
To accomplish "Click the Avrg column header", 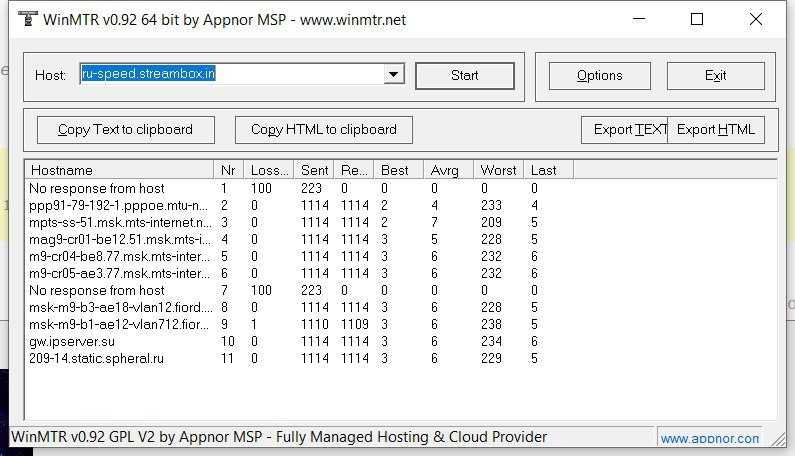I will coord(449,170).
